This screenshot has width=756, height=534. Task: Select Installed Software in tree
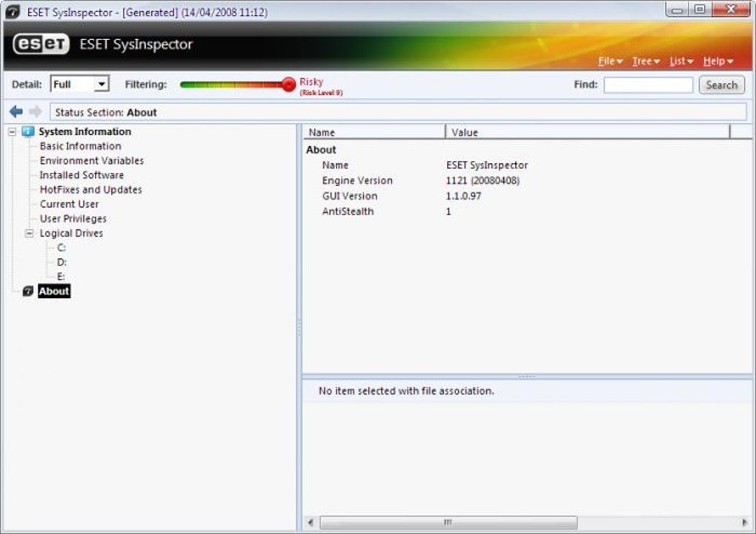pyautogui.click(x=82, y=174)
